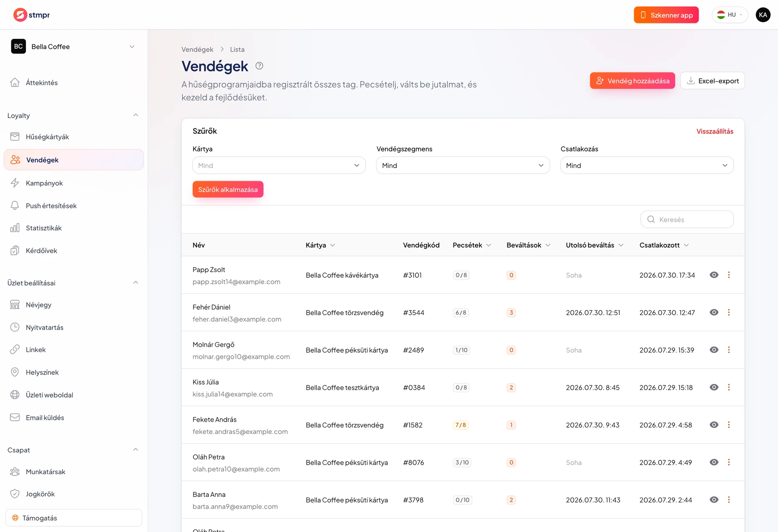Click Papp Zsolt's name in table
The image size is (778, 532).
click(x=209, y=270)
